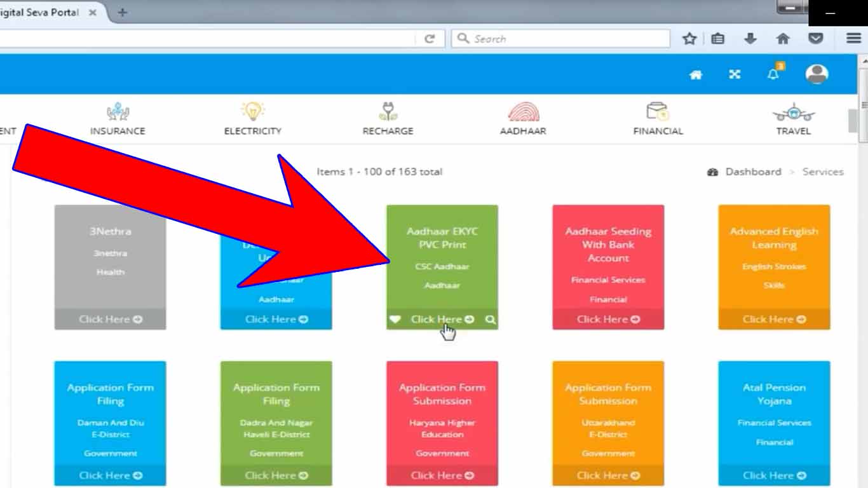Open the Travel airplane icon

[x=793, y=112]
